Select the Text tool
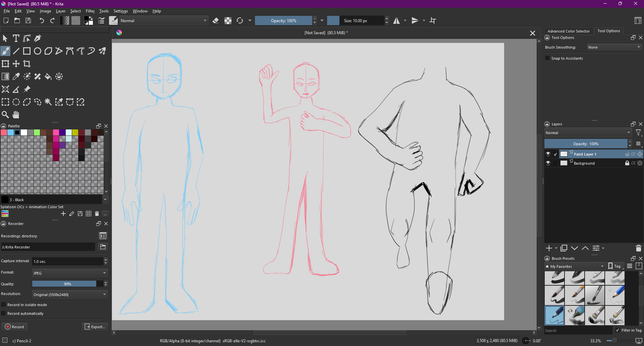Image resolution: width=644 pixels, height=346 pixels. (16, 38)
